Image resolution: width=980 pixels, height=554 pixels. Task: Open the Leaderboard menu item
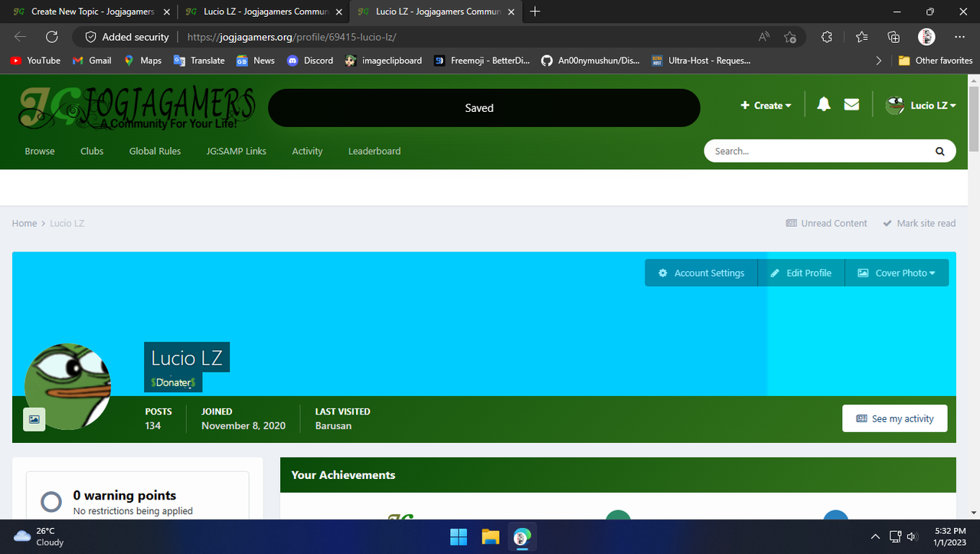(x=374, y=151)
